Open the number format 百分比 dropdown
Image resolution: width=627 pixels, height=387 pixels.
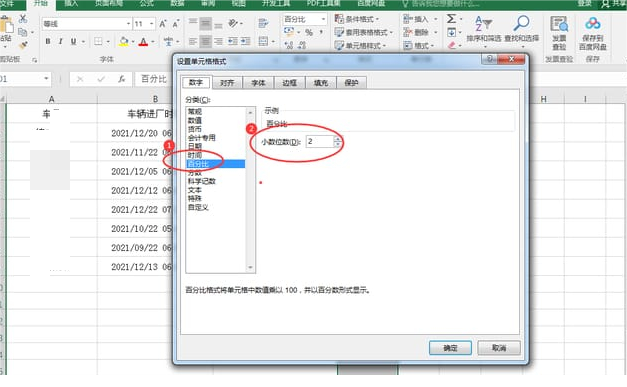point(323,19)
